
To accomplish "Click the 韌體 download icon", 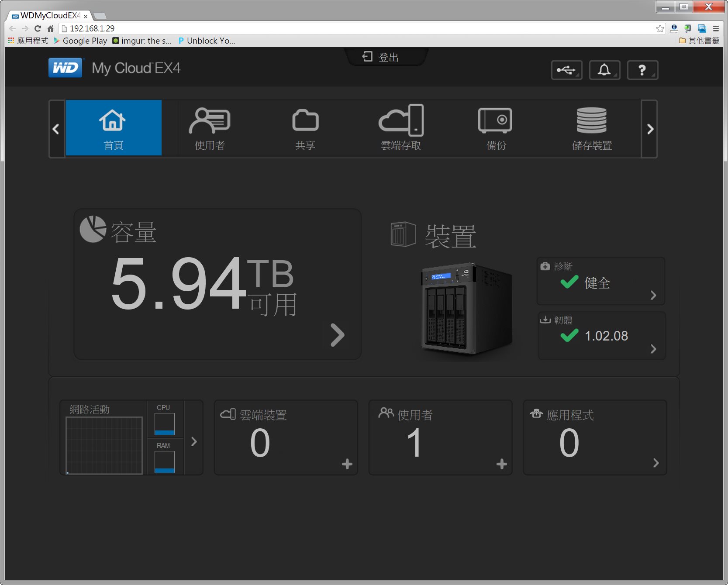I will click(545, 320).
